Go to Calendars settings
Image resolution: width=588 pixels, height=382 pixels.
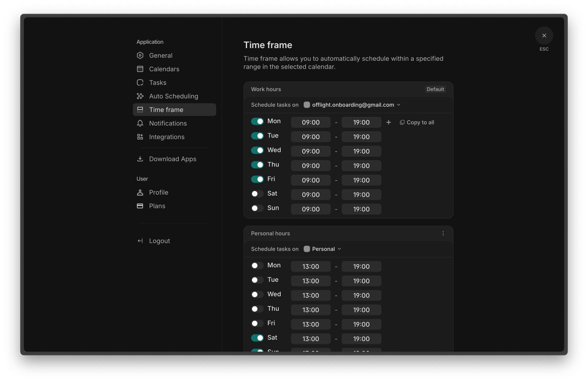coord(175,69)
